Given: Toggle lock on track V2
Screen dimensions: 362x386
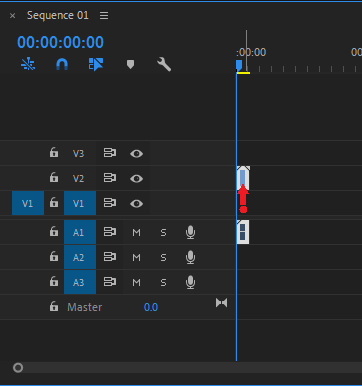Looking at the screenshot, I should tap(54, 178).
